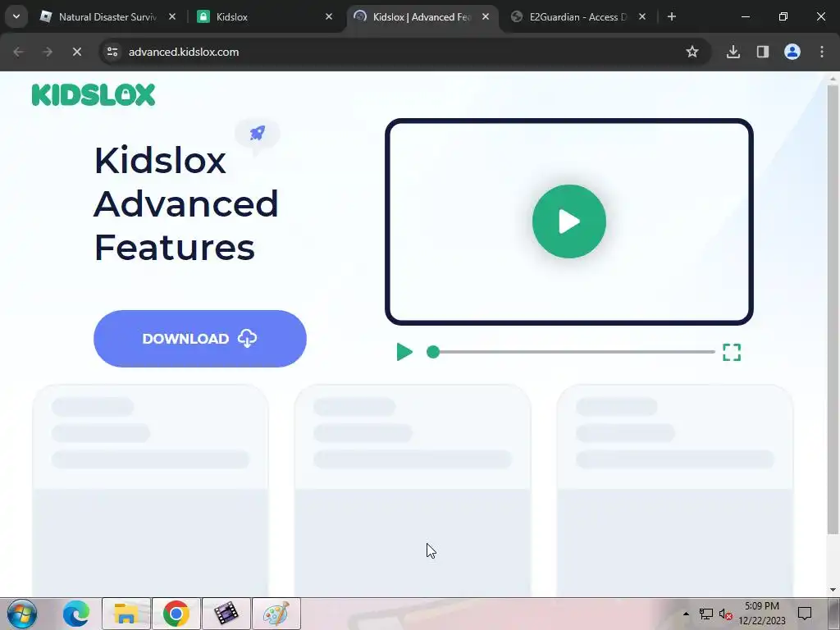Screen dimensions: 840x630
Task: Switch to Natural Disaster Survival tab
Action: (x=107, y=17)
